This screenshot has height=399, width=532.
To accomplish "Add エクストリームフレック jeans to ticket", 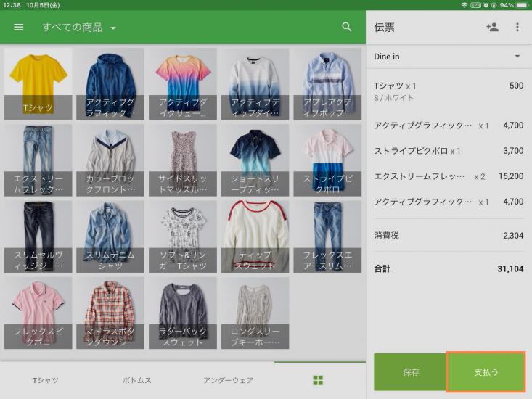I will point(38,160).
